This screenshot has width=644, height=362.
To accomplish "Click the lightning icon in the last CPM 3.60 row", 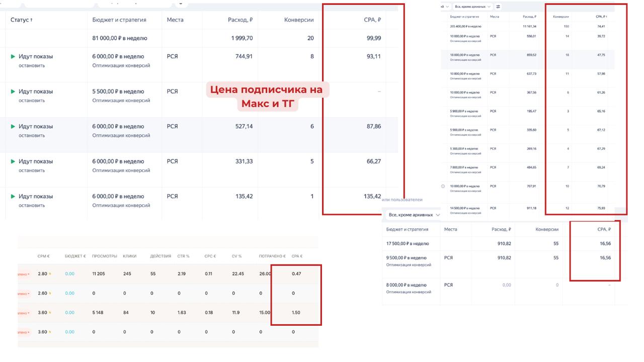I will [x=50, y=332].
